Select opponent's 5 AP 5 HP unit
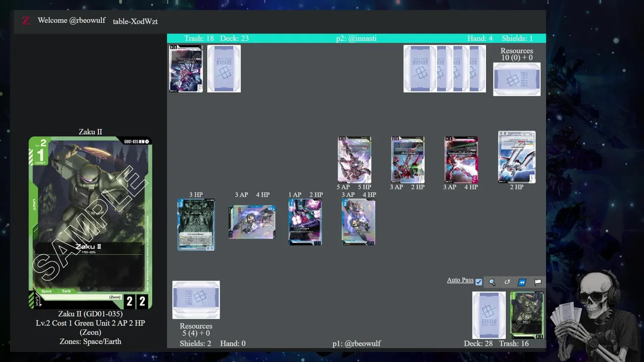 coord(355,159)
